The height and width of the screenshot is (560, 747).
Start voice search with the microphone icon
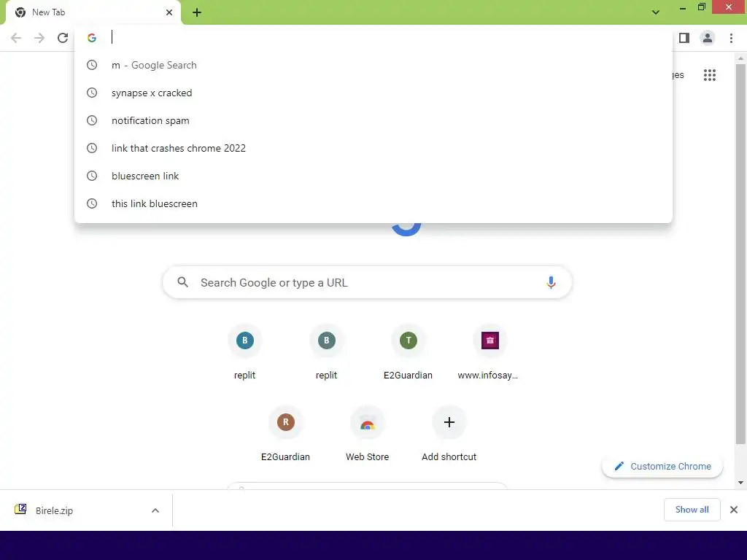pyautogui.click(x=551, y=282)
